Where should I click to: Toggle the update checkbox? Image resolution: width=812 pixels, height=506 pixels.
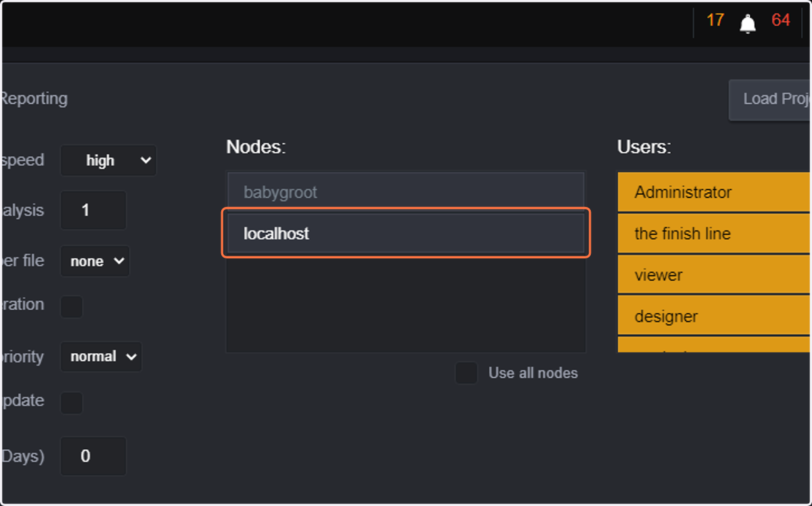coord(72,402)
